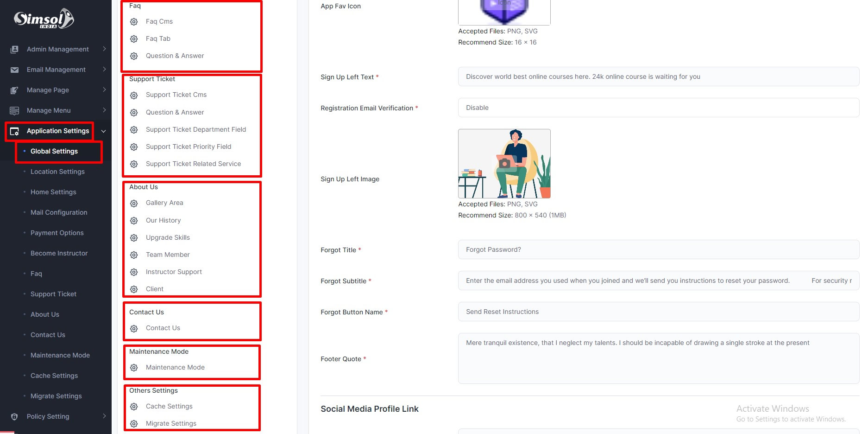The height and width of the screenshot is (434, 868).
Task: Click the Simsol India logo
Action: 44,19
